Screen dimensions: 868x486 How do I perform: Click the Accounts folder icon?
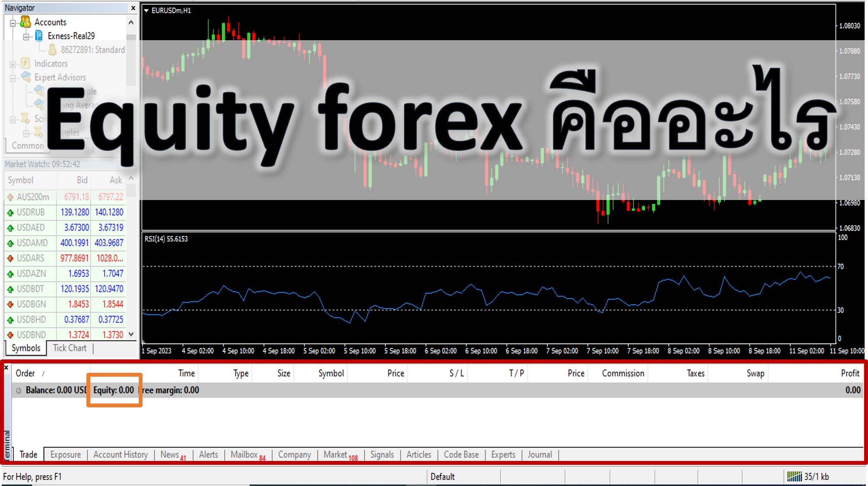tap(26, 22)
